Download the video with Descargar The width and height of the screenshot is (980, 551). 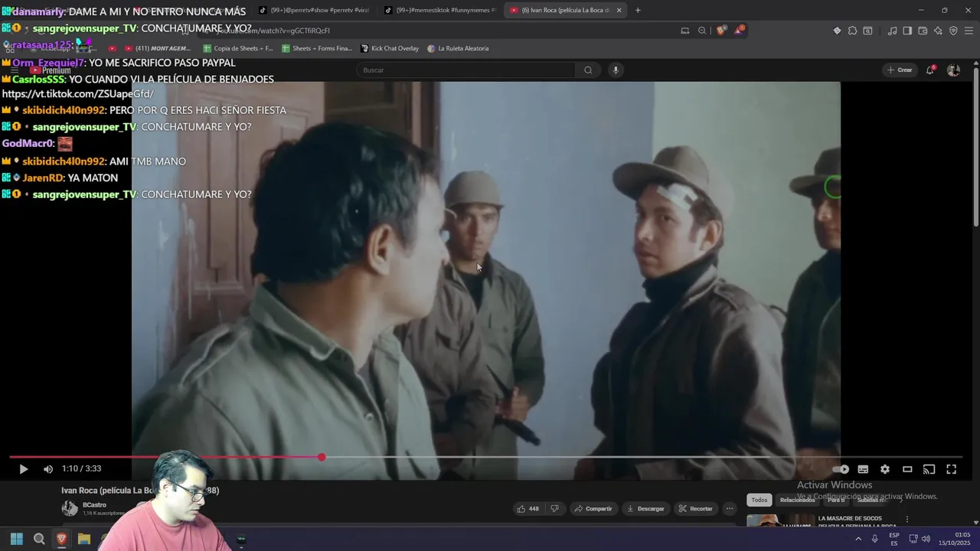(645, 509)
